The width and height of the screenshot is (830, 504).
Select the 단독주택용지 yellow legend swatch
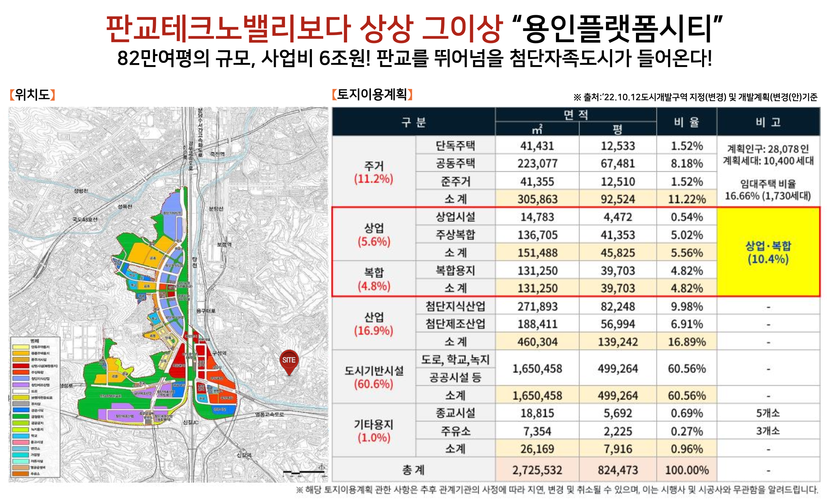tap(20, 347)
